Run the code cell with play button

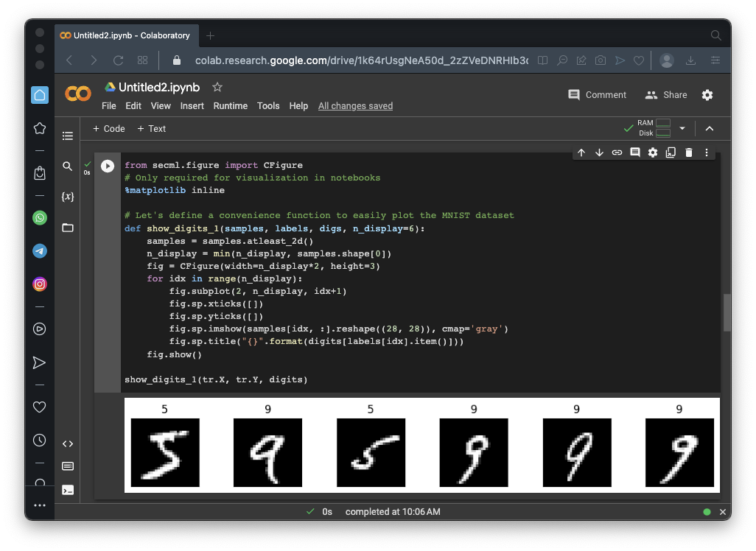(x=108, y=166)
